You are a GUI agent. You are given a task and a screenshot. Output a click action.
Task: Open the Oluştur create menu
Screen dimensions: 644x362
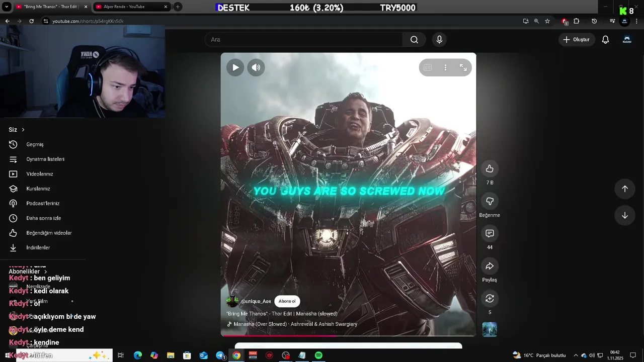577,40
